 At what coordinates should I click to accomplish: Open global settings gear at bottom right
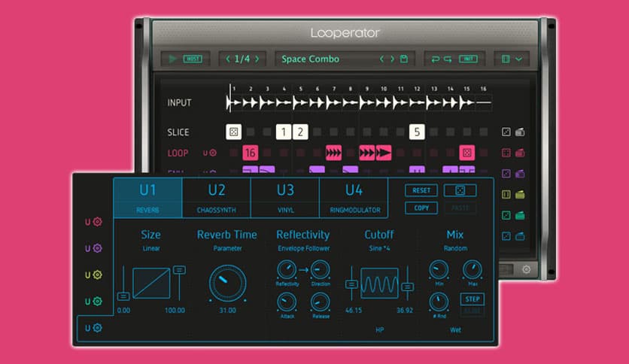click(527, 269)
